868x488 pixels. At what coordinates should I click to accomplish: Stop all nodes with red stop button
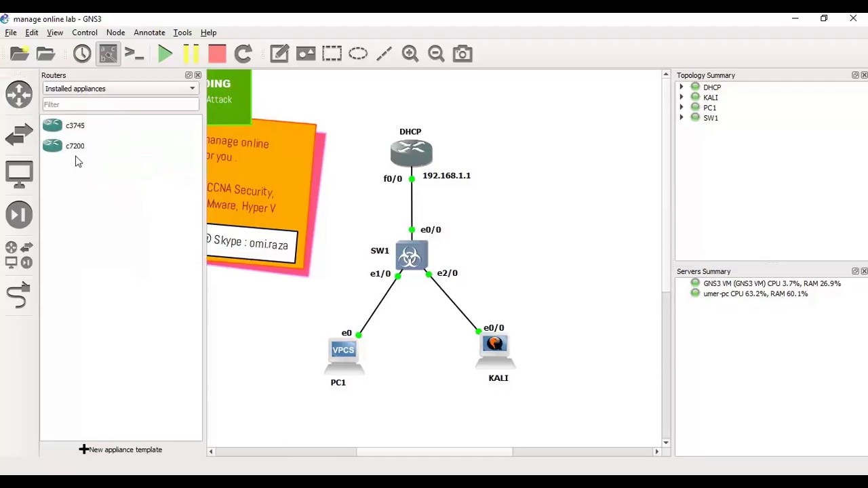click(x=217, y=54)
